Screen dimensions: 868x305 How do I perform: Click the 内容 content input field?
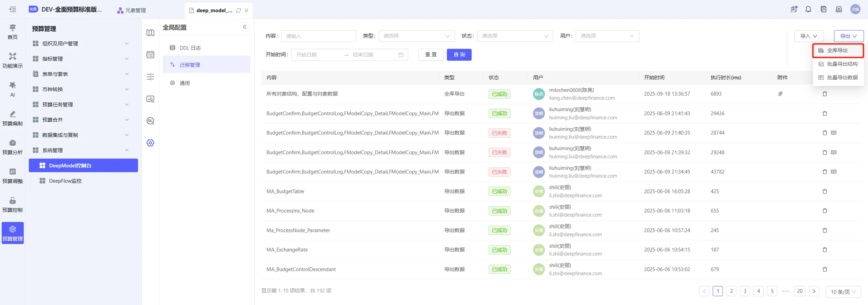[318, 36]
